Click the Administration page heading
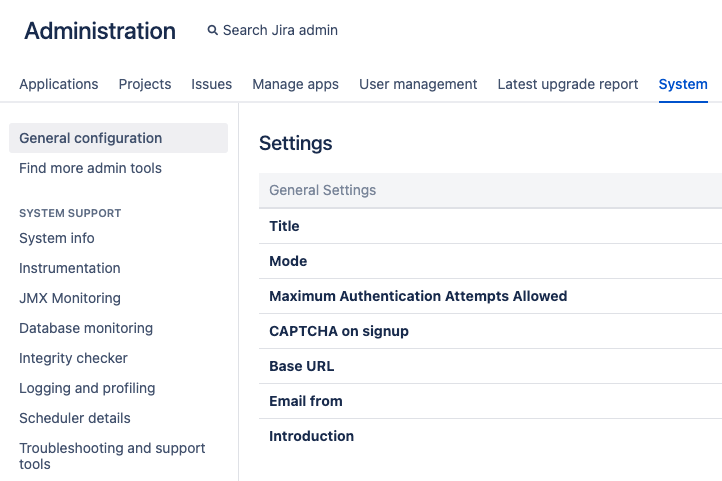The width and height of the screenshot is (722, 481). pyautogui.click(x=100, y=31)
